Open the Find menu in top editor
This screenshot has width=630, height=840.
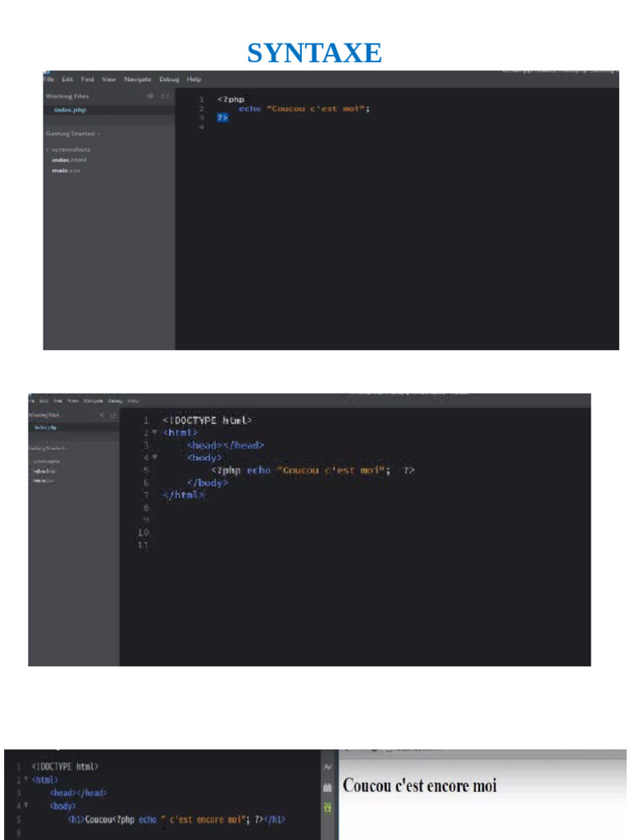87,80
